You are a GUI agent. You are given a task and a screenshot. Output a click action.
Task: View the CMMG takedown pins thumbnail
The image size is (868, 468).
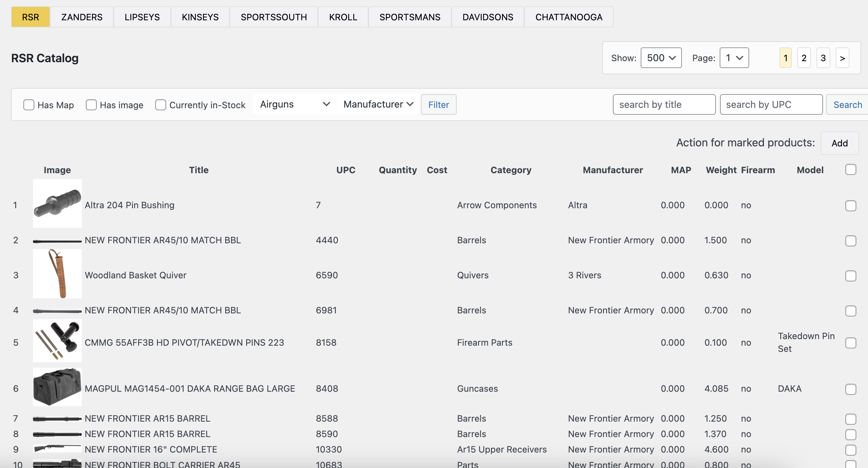(x=57, y=341)
